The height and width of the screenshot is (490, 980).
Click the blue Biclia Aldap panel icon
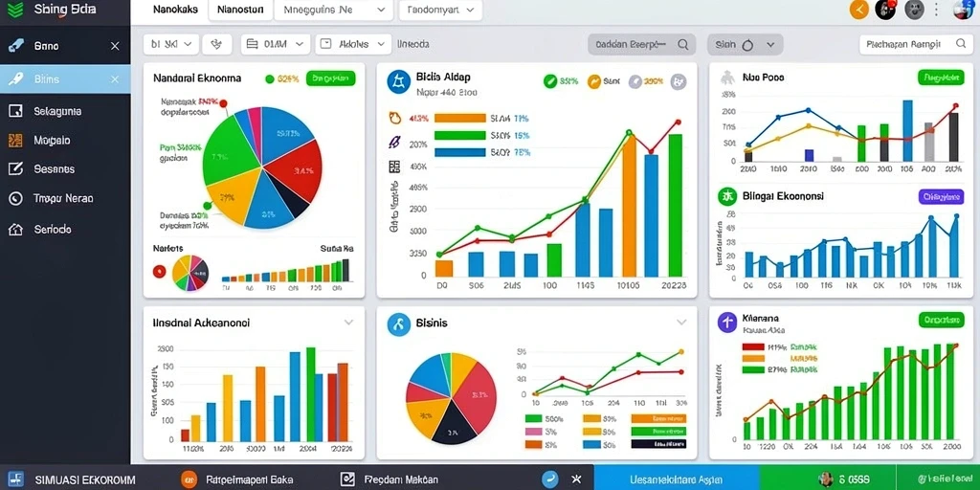click(x=398, y=82)
